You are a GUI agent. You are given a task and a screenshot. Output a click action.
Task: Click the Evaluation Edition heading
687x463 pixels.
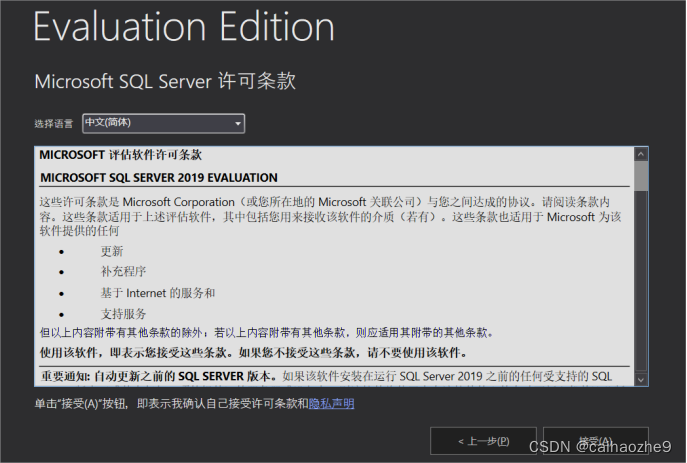184,27
